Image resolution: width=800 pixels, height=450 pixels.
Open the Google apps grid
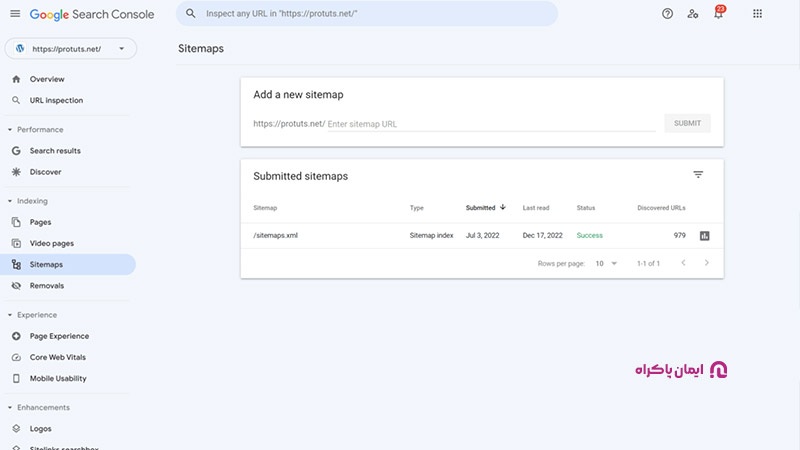tap(758, 14)
